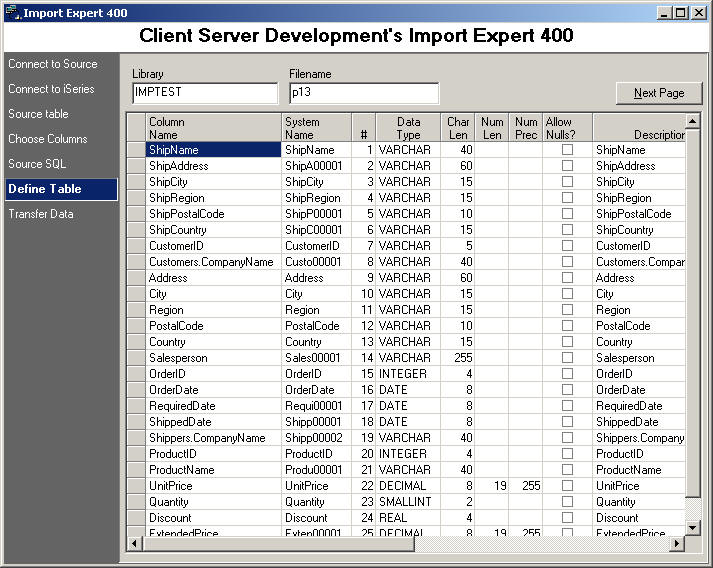713x568 pixels.
Task: Click the Next Page button
Action: 659,93
